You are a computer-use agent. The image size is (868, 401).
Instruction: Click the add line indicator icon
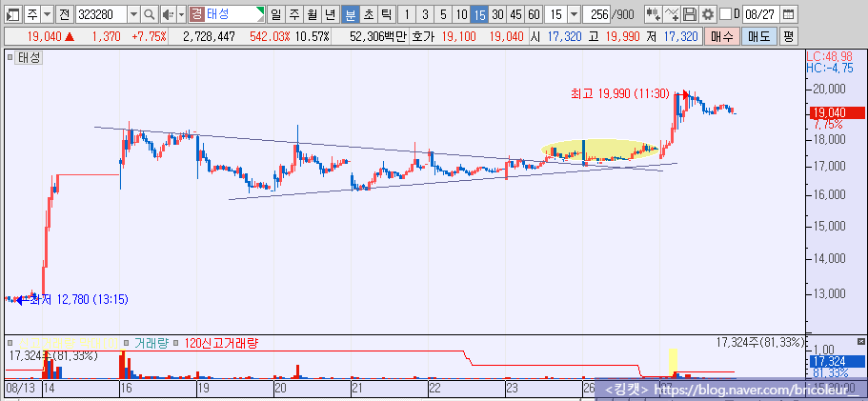pyautogui.click(x=672, y=14)
